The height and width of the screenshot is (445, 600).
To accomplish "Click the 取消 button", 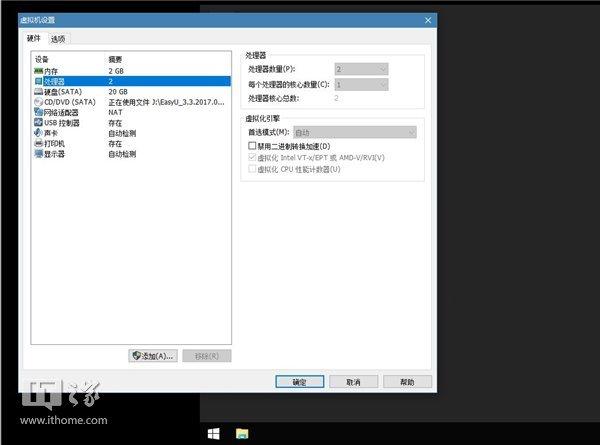I will click(353, 382).
